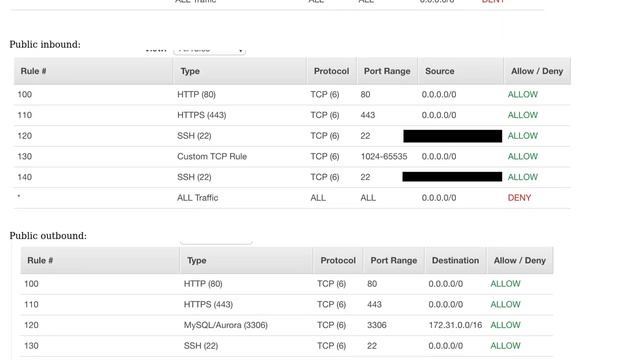Click ALLOW for inbound rule 130
Screen dimensions: 640x360
(x=523, y=156)
